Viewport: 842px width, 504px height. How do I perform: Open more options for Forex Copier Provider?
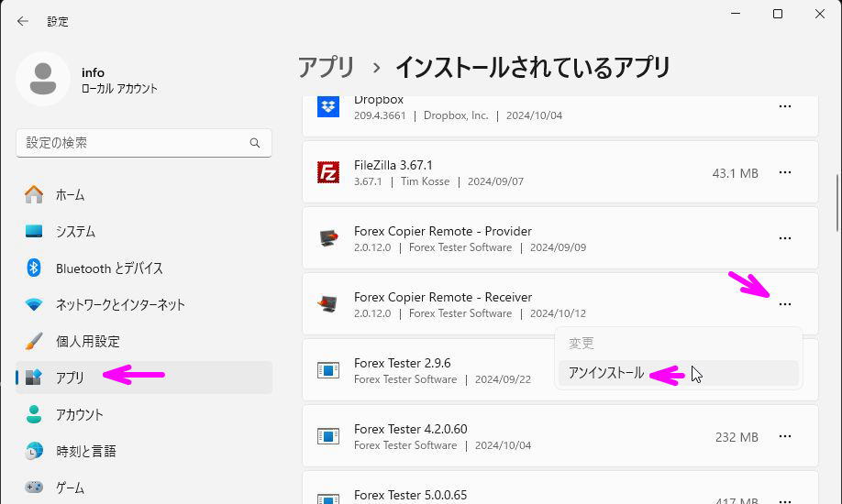pos(784,238)
